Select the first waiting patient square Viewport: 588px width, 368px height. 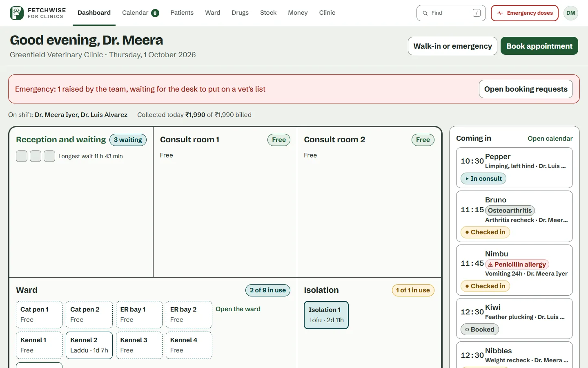[x=22, y=156]
